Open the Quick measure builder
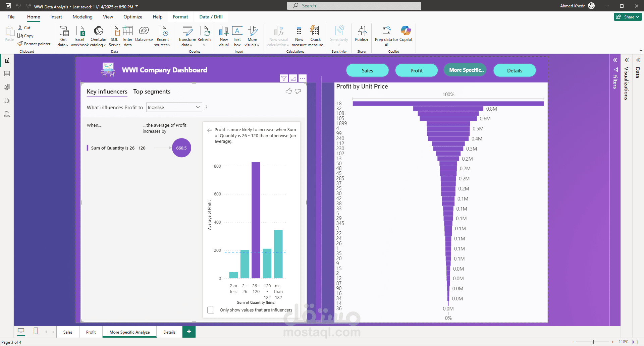The height and width of the screenshot is (346, 644). [316, 36]
